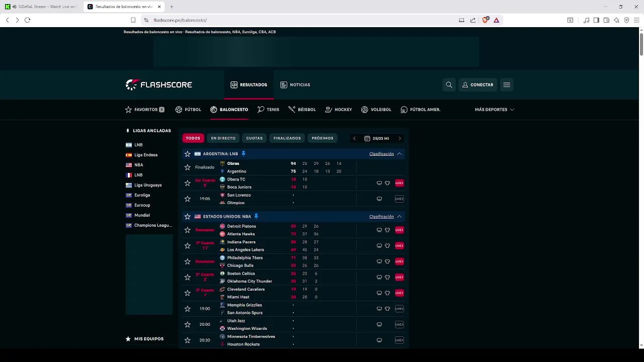
Task: Click TV icon for San Lorenzo match
Action: pyautogui.click(x=379, y=199)
